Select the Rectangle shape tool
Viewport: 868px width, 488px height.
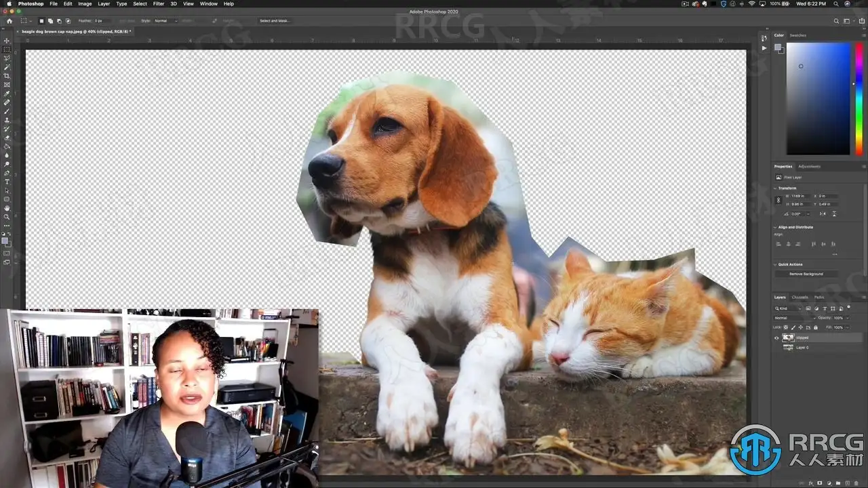[7, 199]
